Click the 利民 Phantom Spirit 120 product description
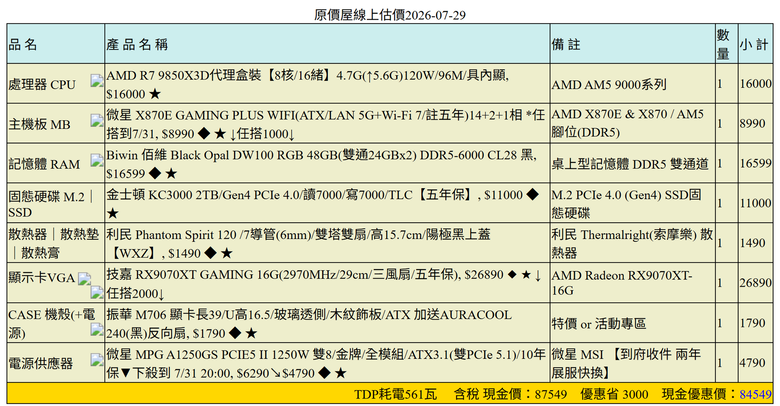 (298, 244)
